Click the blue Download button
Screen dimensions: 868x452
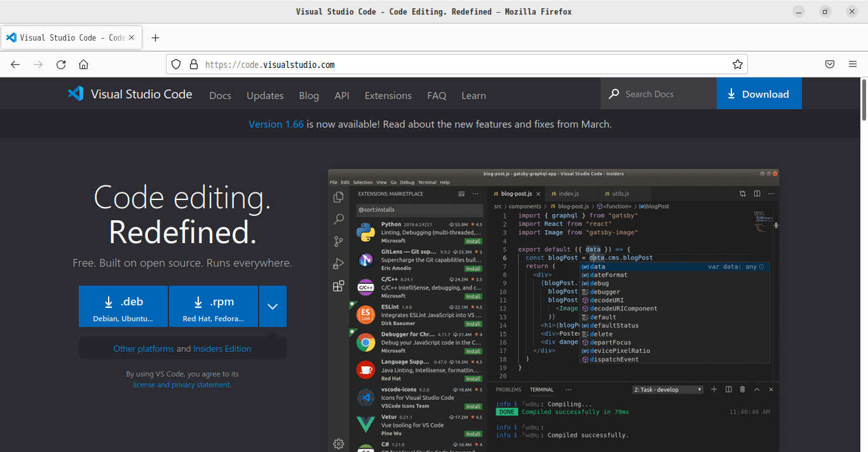pos(759,94)
